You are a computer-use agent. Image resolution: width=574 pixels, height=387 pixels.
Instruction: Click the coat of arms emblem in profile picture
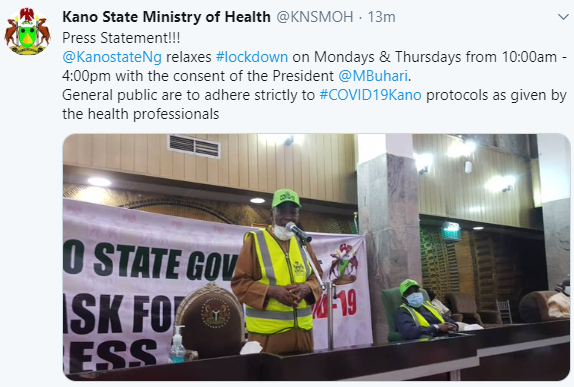(27, 31)
